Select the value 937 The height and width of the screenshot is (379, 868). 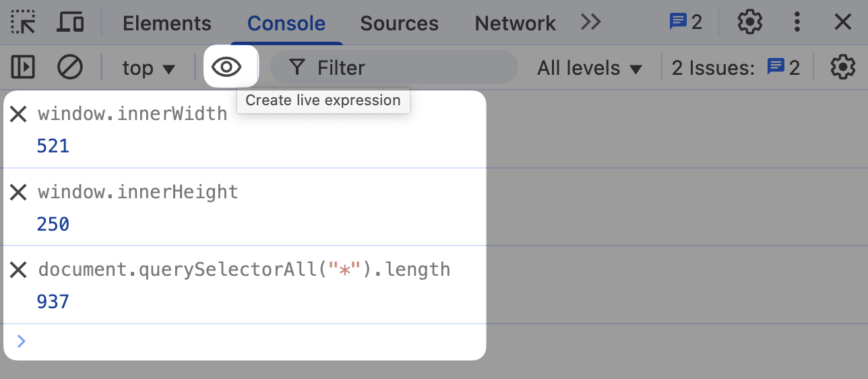53,301
